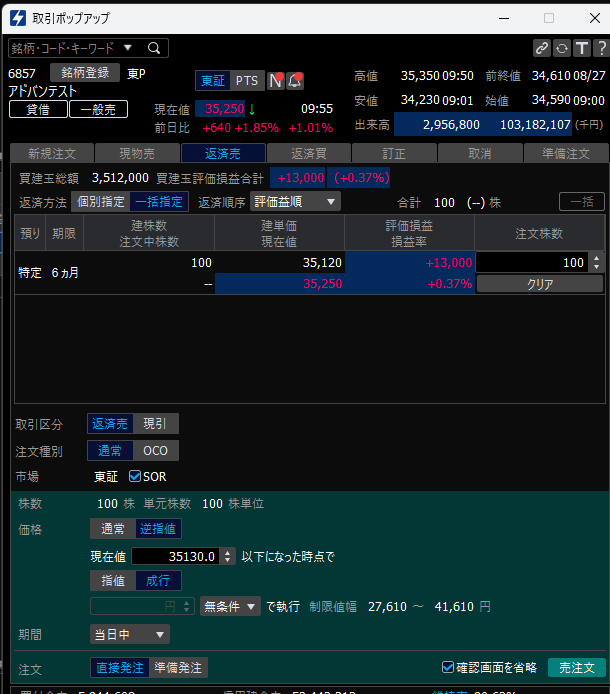This screenshot has width=610, height=694.
Task: Click the 一括 button
Action: point(582,201)
